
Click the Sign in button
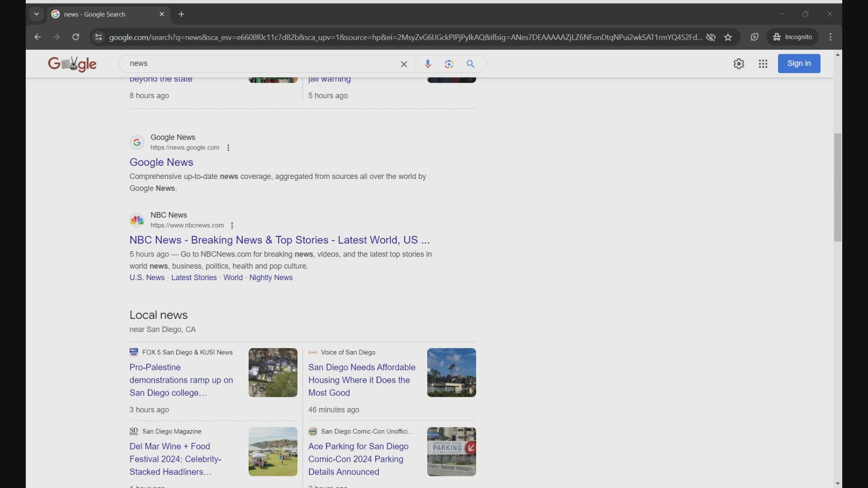[799, 63]
